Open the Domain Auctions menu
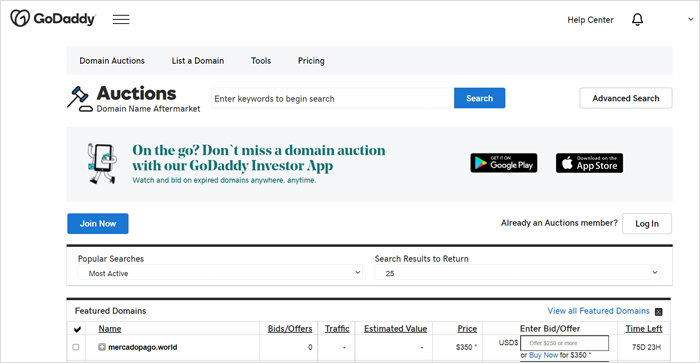Image resolution: width=700 pixels, height=363 pixels. click(x=112, y=61)
